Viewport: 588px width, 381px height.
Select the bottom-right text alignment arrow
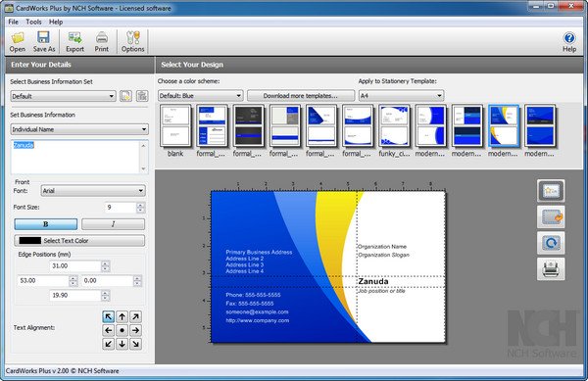click(136, 344)
